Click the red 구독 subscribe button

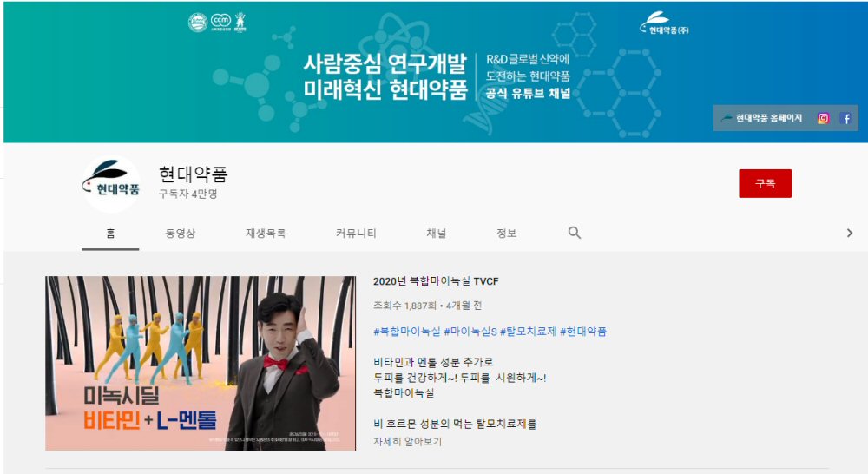(765, 183)
